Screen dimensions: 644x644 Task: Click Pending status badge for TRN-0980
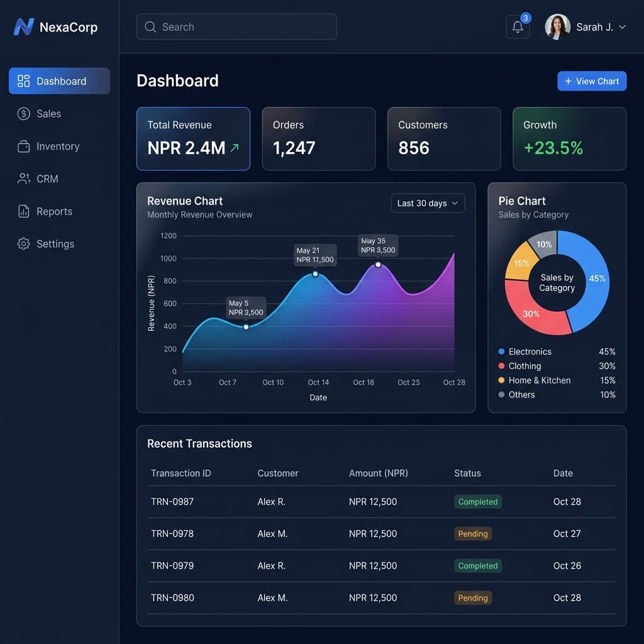(473, 597)
